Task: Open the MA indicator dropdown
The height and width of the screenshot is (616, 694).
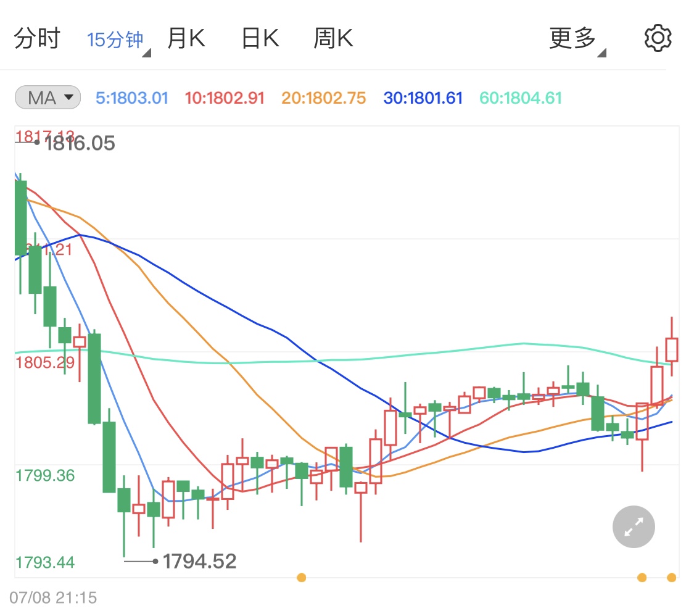Action: tap(48, 98)
